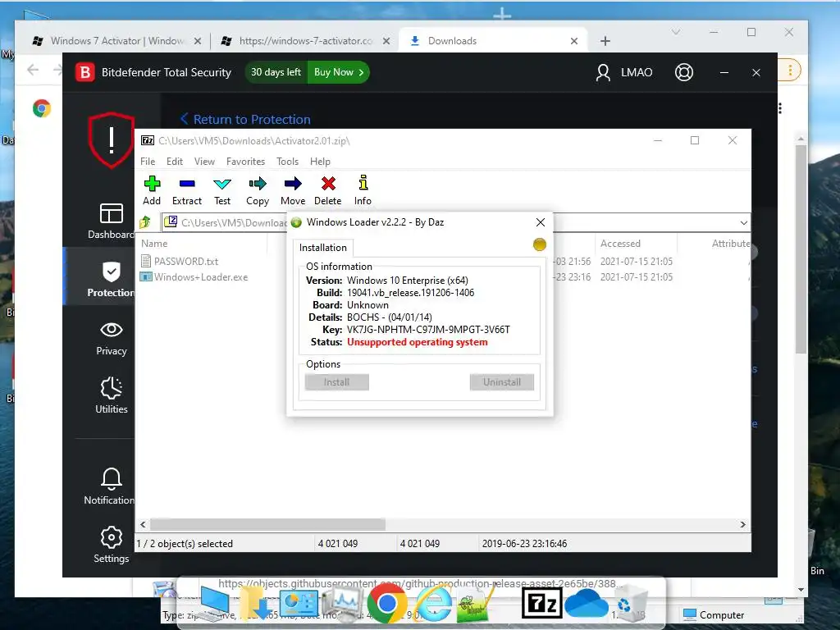Open 7-Zip from the dock
The height and width of the screenshot is (630, 840).
point(542,604)
